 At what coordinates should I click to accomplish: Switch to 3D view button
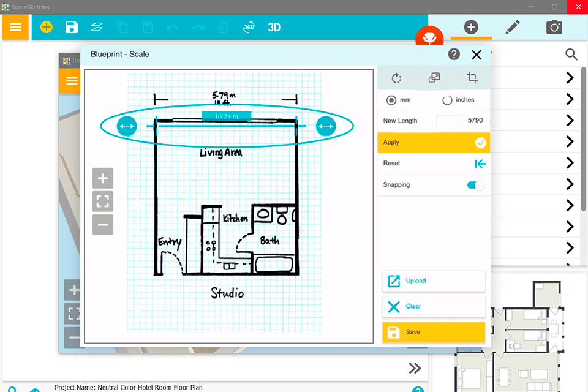[274, 28]
